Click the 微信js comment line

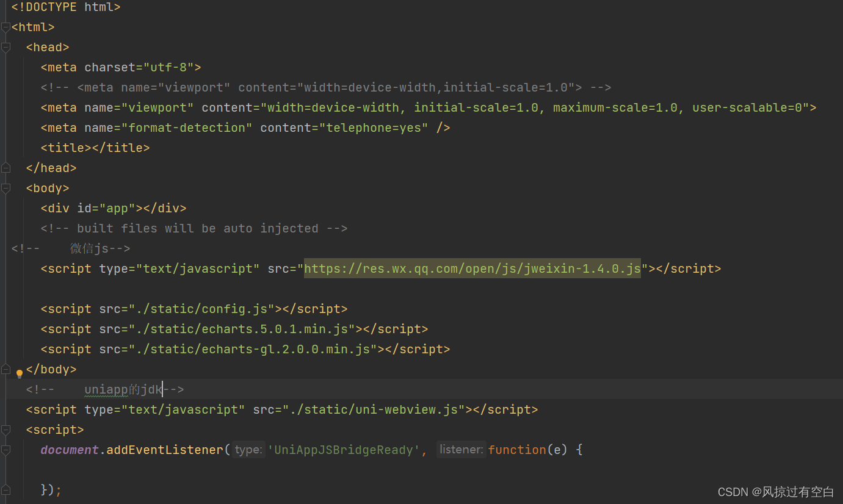[x=71, y=248]
